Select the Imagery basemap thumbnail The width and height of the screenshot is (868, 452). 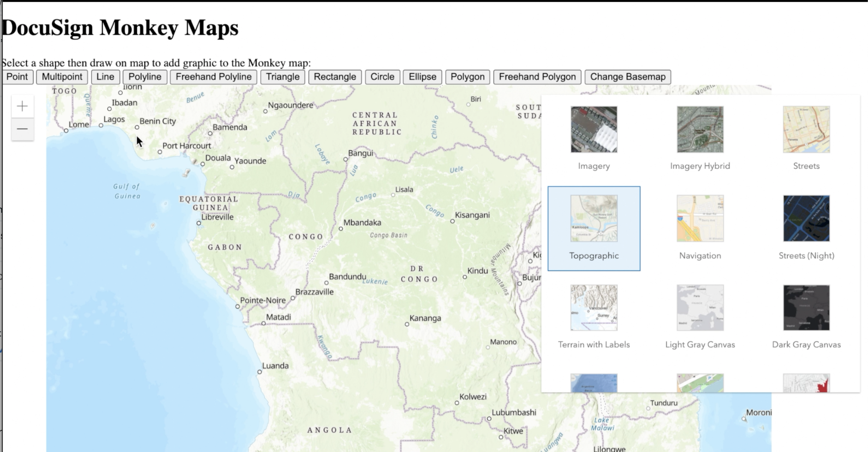coord(594,130)
